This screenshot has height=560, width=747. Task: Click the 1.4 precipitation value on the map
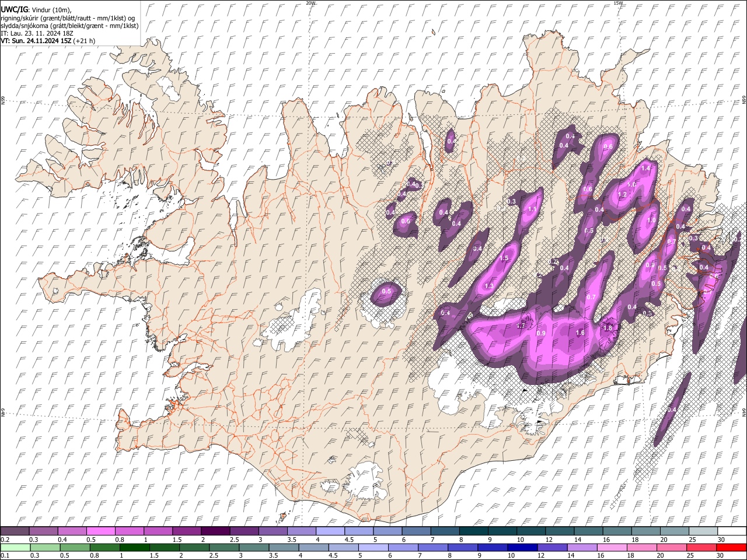click(x=645, y=168)
